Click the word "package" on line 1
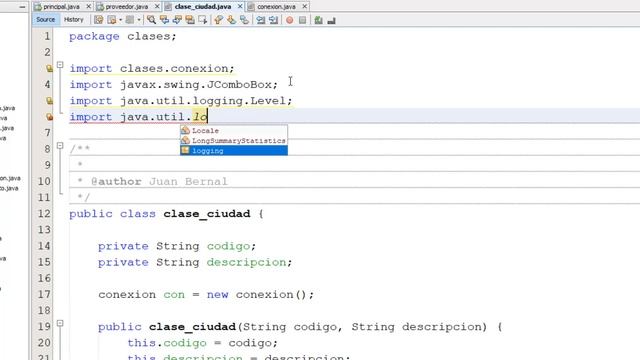640x360 pixels. [x=94, y=36]
